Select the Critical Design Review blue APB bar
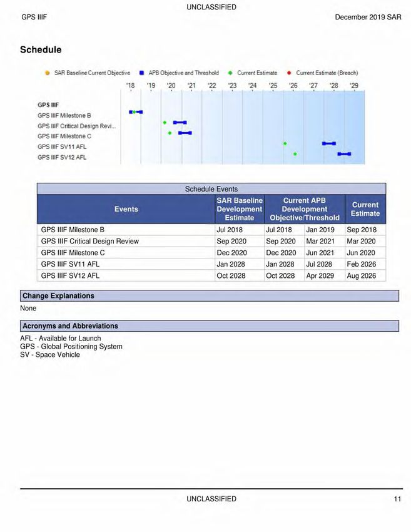411x532 pixels. 180,123
